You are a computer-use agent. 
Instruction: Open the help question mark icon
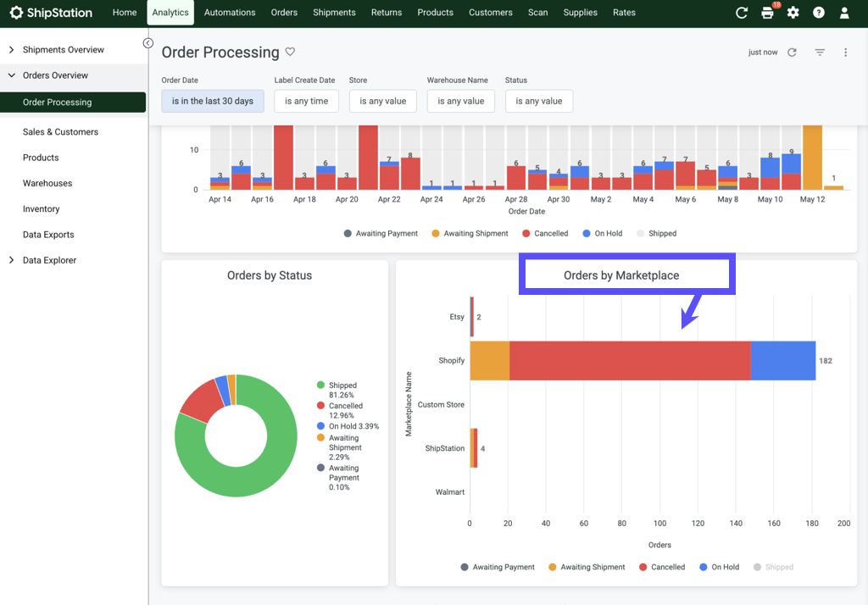click(x=818, y=13)
